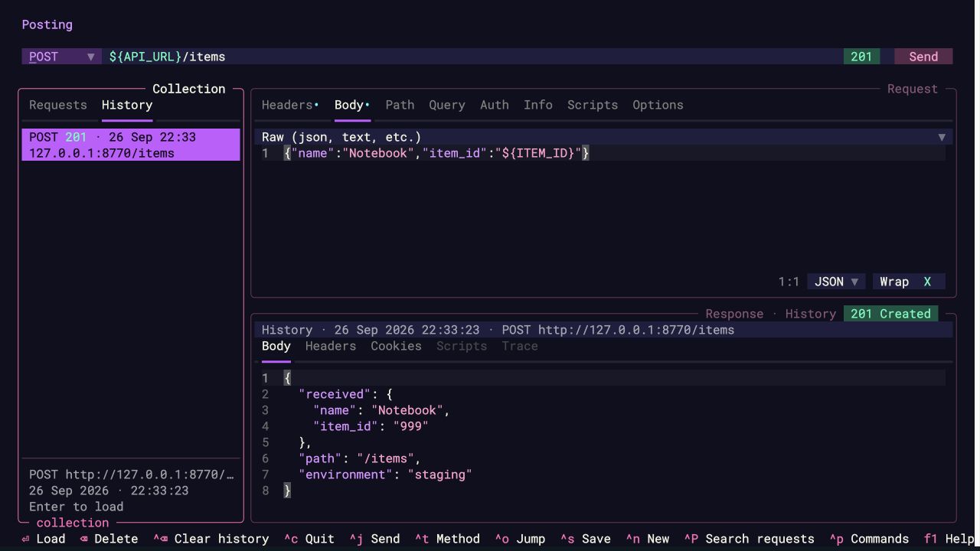Click the History timestamp line in Response panel

(x=603, y=330)
